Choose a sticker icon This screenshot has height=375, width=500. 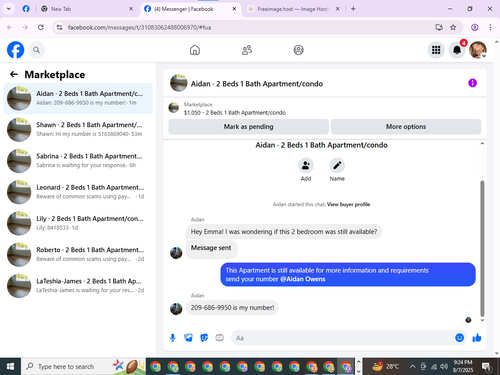point(204,338)
